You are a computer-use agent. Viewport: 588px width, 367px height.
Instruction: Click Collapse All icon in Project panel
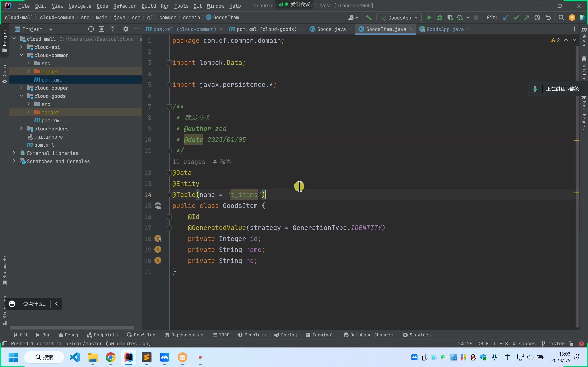tap(112, 29)
